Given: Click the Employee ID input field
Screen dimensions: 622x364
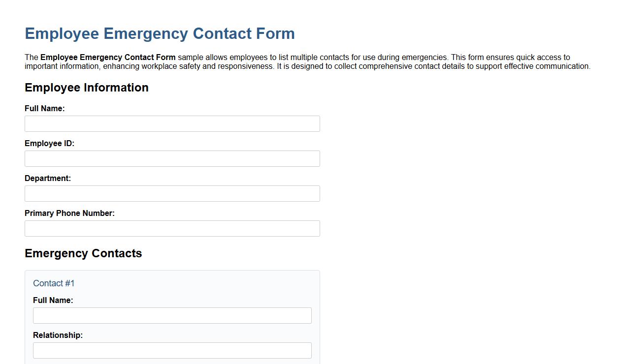Looking at the screenshot, I should [x=172, y=158].
